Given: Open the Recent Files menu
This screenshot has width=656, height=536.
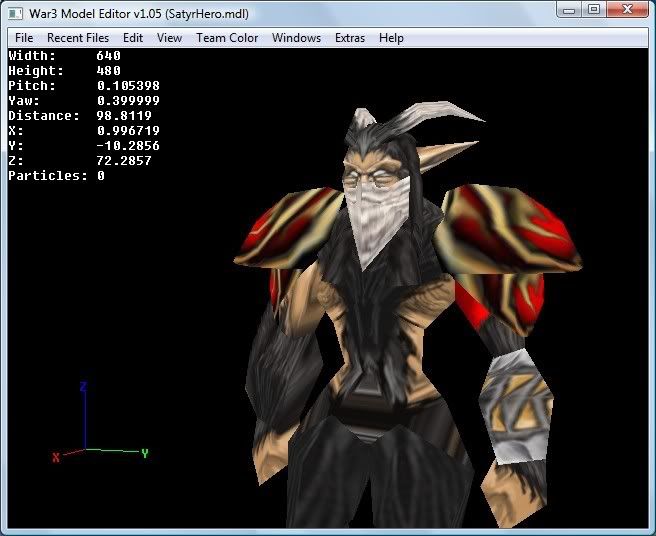Looking at the screenshot, I should pos(78,38).
